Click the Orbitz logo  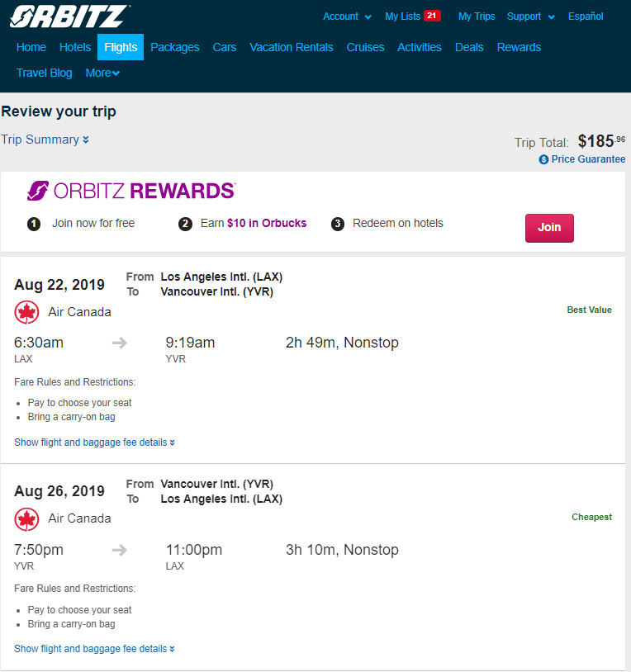click(x=69, y=17)
